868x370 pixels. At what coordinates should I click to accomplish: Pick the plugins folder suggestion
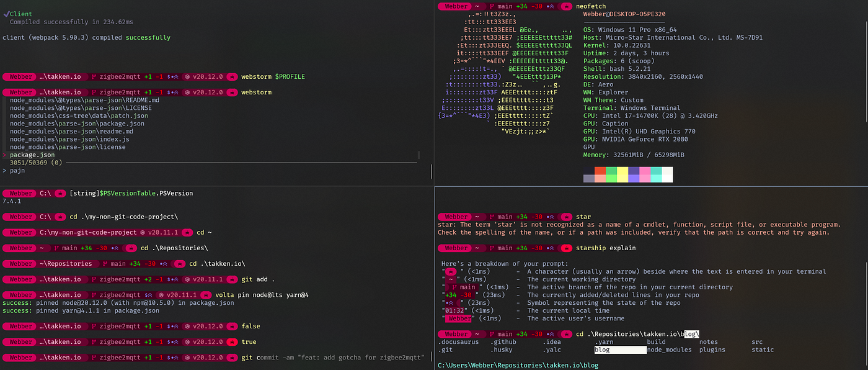point(712,350)
